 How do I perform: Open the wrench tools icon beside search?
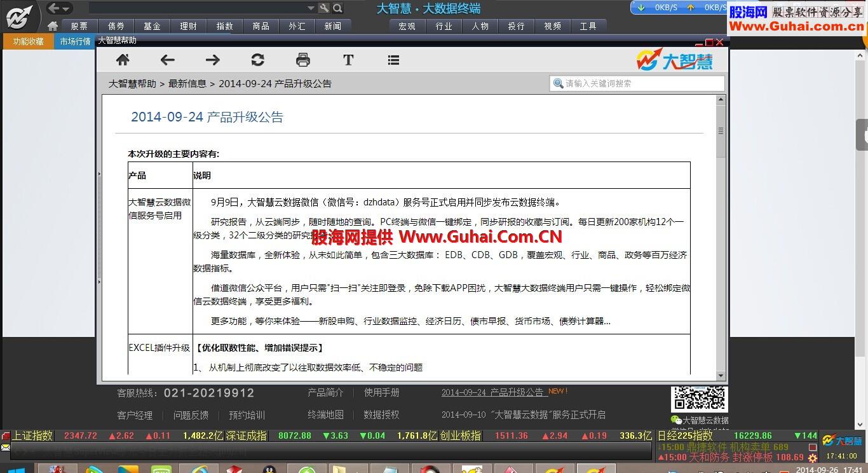point(324,8)
